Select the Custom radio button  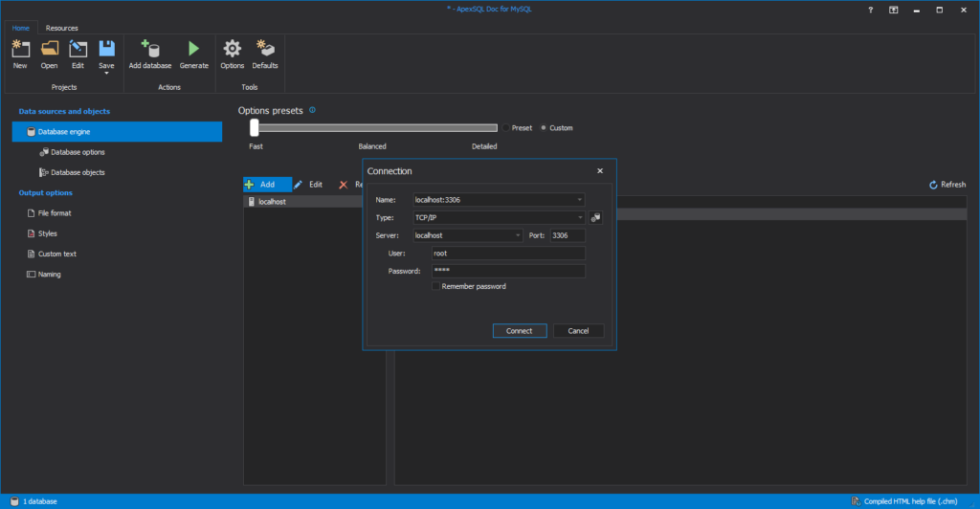coord(545,128)
